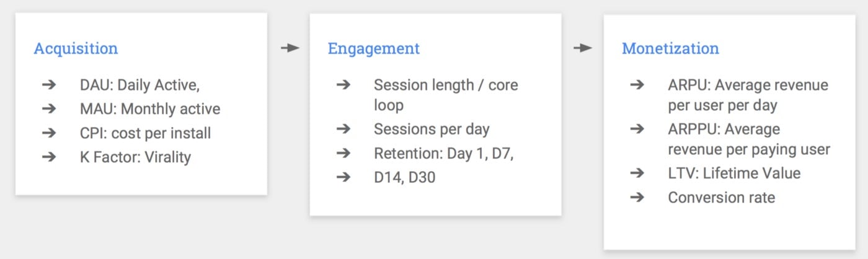
Task: Click the bullet arrow beside Conversion rate
Action: (637, 197)
